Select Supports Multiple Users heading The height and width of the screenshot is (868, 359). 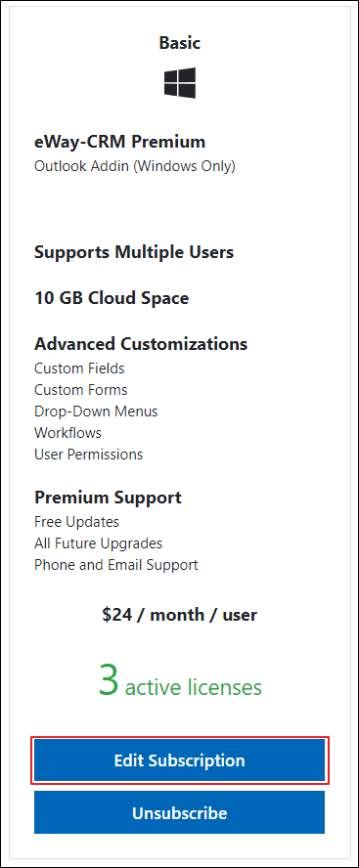[134, 252]
